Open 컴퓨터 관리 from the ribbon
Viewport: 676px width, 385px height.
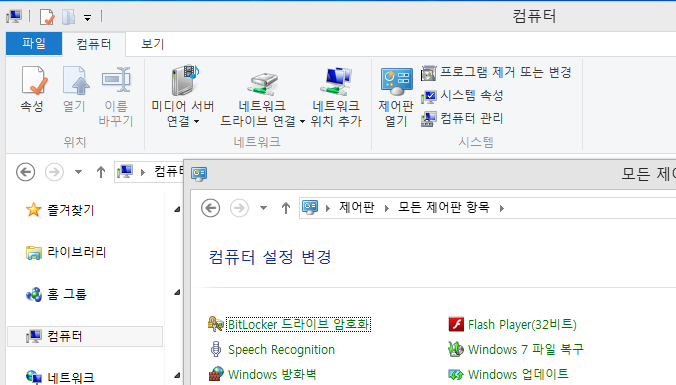click(x=463, y=119)
